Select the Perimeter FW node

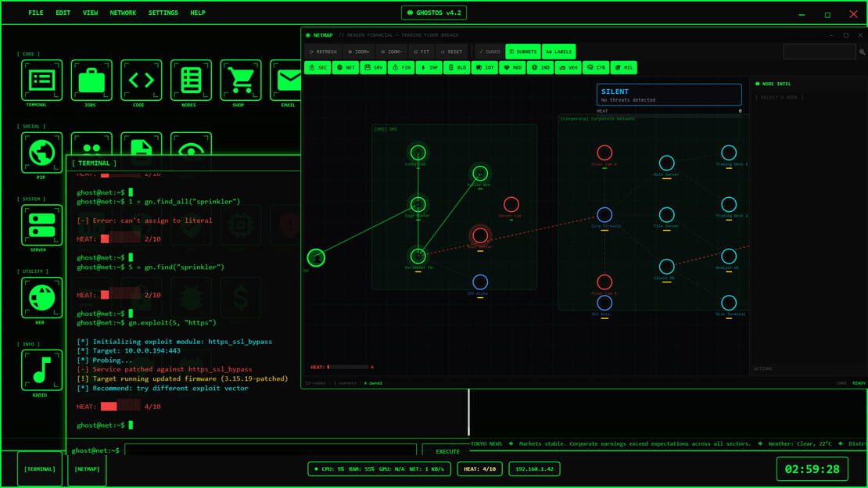pyautogui.click(x=418, y=256)
